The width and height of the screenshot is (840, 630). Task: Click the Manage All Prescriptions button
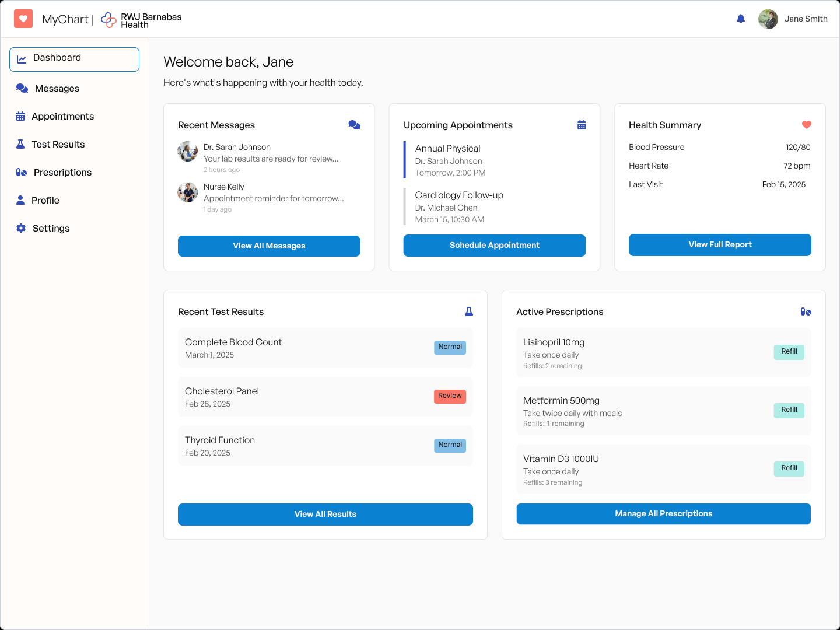coord(664,513)
